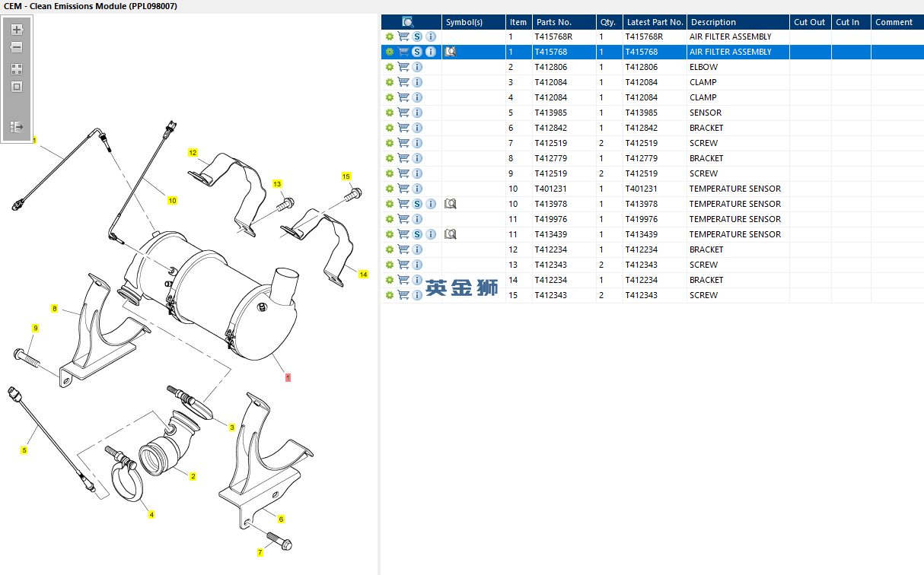Open the book symbol on T413439 row
The width and height of the screenshot is (924, 575).
[450, 234]
